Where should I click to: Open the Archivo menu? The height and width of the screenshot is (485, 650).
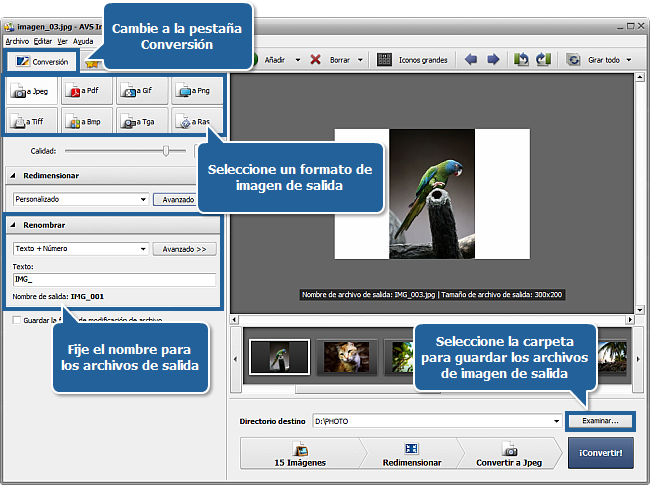point(16,41)
